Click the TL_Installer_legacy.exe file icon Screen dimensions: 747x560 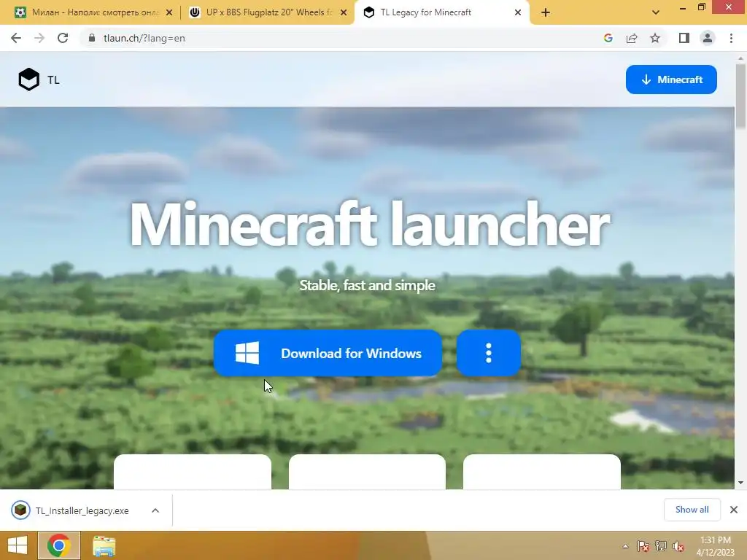[x=20, y=510]
